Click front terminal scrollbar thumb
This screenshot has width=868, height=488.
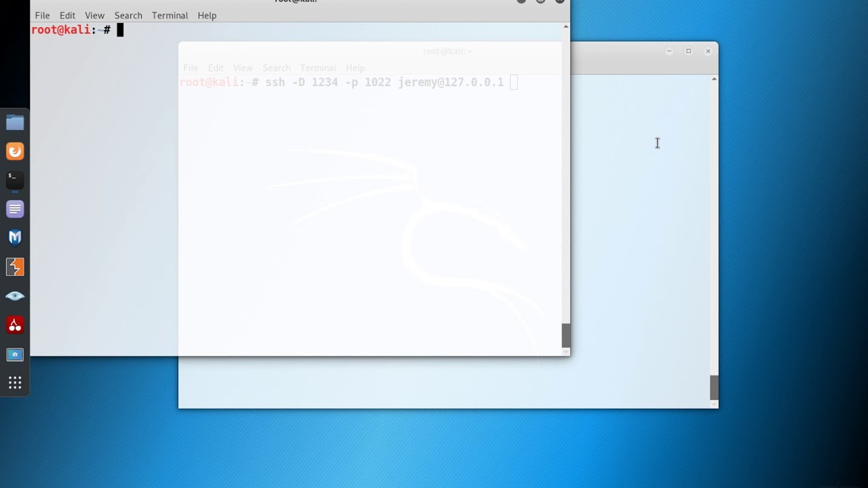tap(566, 335)
